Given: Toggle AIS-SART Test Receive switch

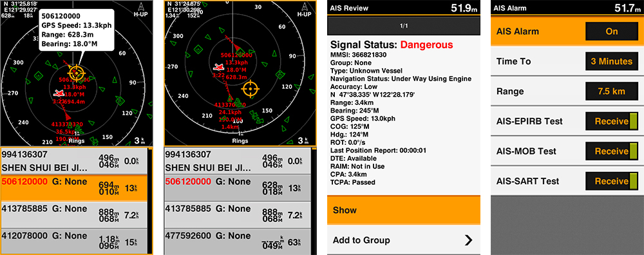Looking at the screenshot, I should click(612, 181).
